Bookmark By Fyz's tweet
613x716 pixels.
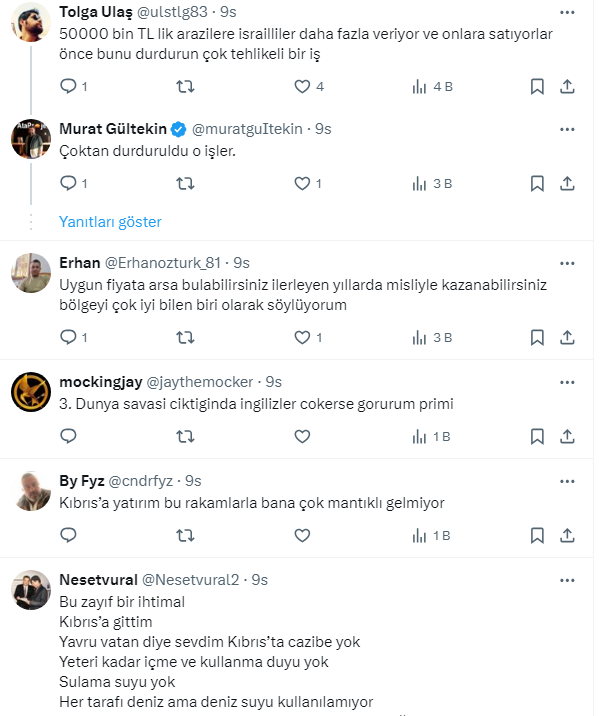(x=537, y=535)
